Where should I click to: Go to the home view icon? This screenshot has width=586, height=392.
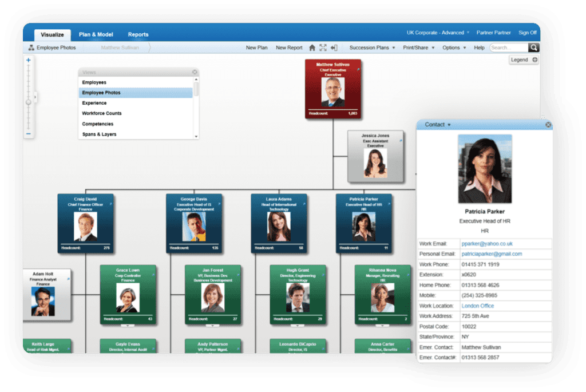(312, 48)
